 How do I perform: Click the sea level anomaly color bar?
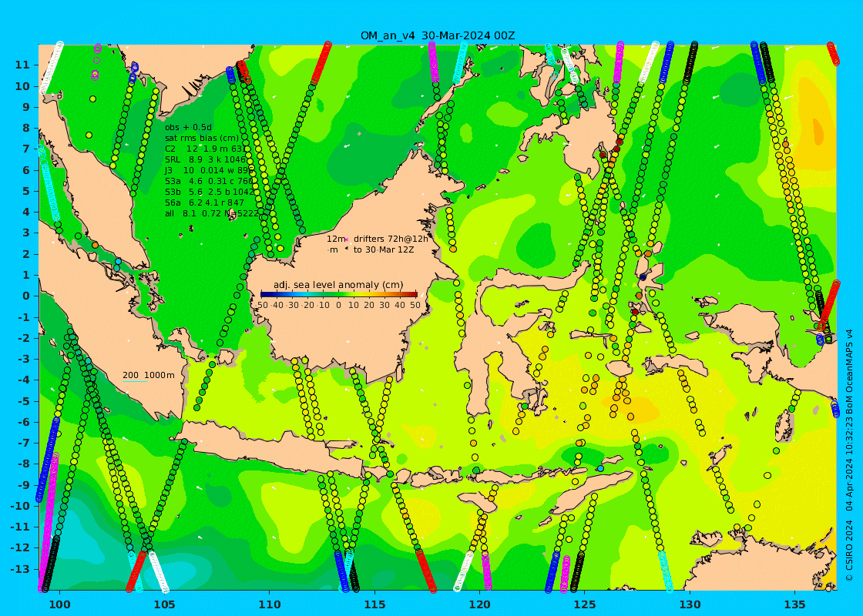click(x=338, y=295)
